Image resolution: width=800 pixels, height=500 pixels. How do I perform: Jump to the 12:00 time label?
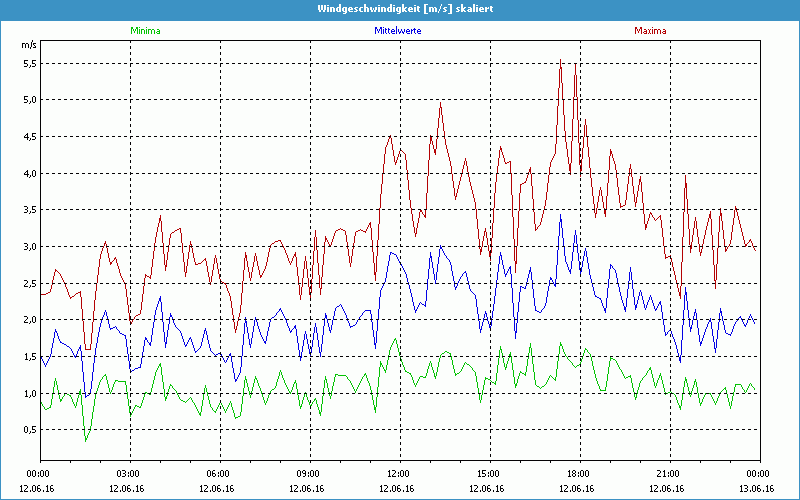coord(399,474)
